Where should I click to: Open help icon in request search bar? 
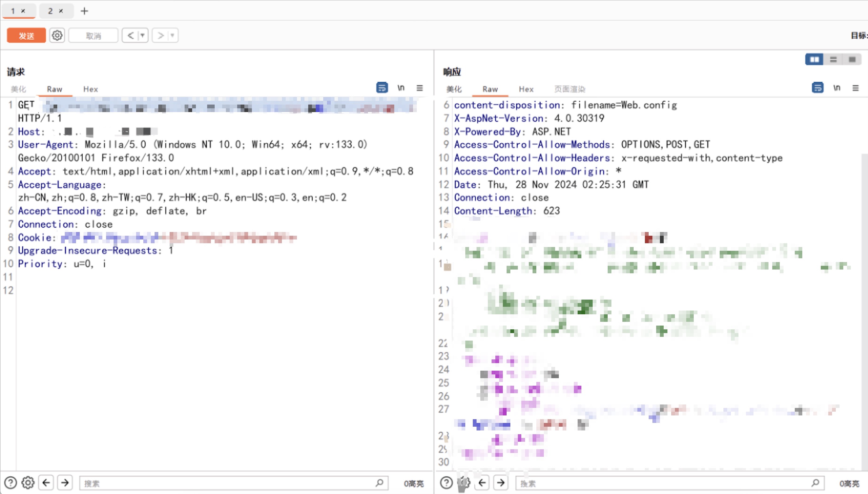point(11,482)
